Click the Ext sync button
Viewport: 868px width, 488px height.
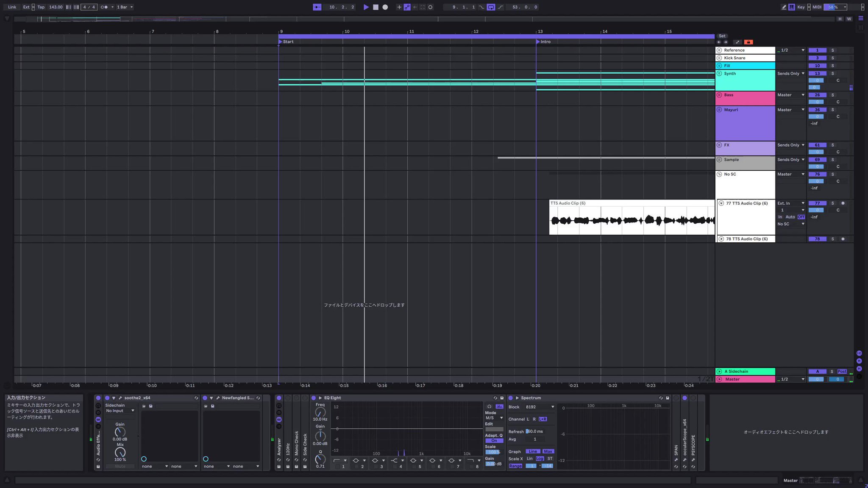(26, 7)
